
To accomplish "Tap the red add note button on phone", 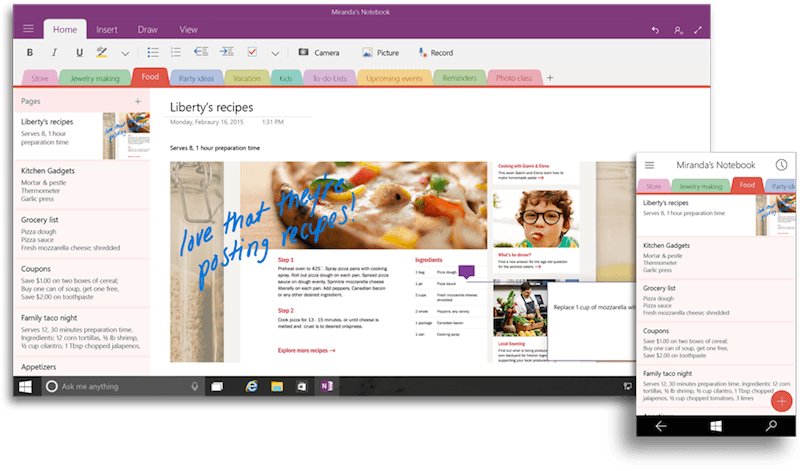I will 783,400.
